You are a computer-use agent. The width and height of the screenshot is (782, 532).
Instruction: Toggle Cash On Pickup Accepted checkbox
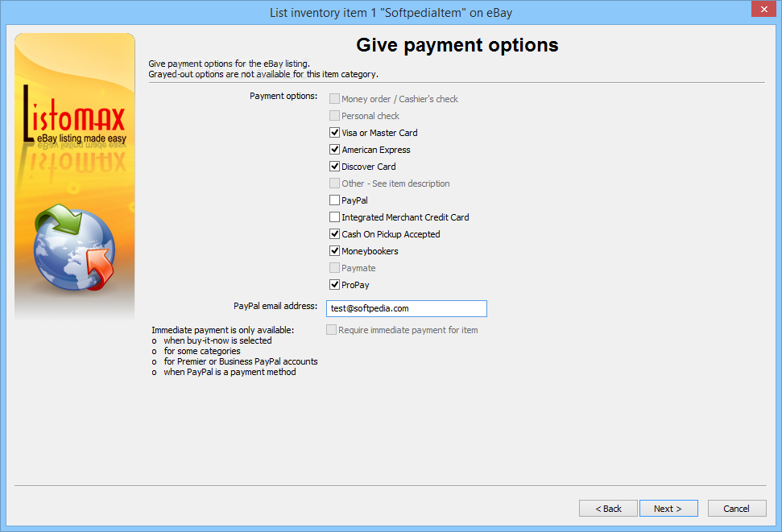[335, 234]
